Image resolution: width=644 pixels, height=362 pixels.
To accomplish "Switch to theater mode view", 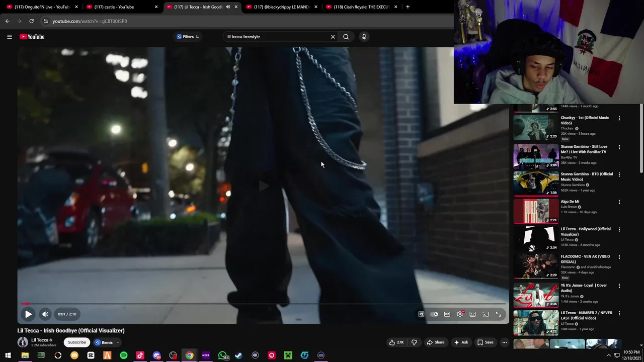I will tap(472, 314).
